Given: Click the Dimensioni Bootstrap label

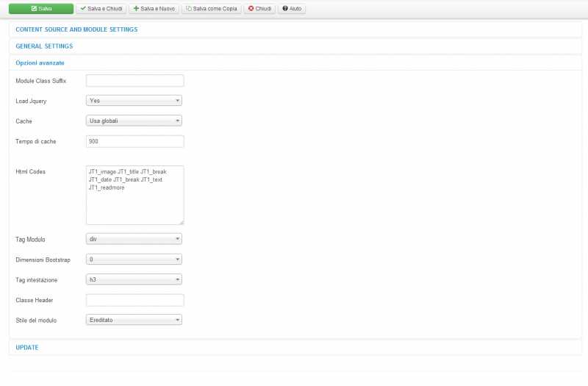Looking at the screenshot, I should point(43,260).
